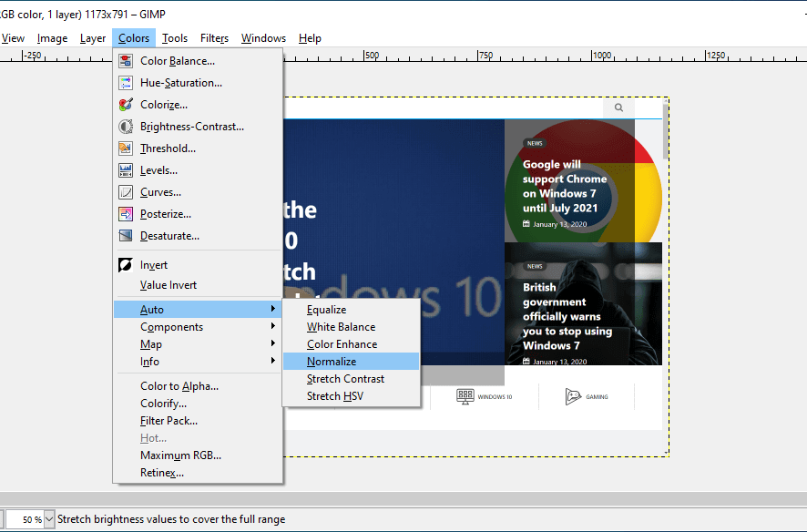807x532 pixels.
Task: Open Brightness-Contrast adjustment
Action: [198, 127]
